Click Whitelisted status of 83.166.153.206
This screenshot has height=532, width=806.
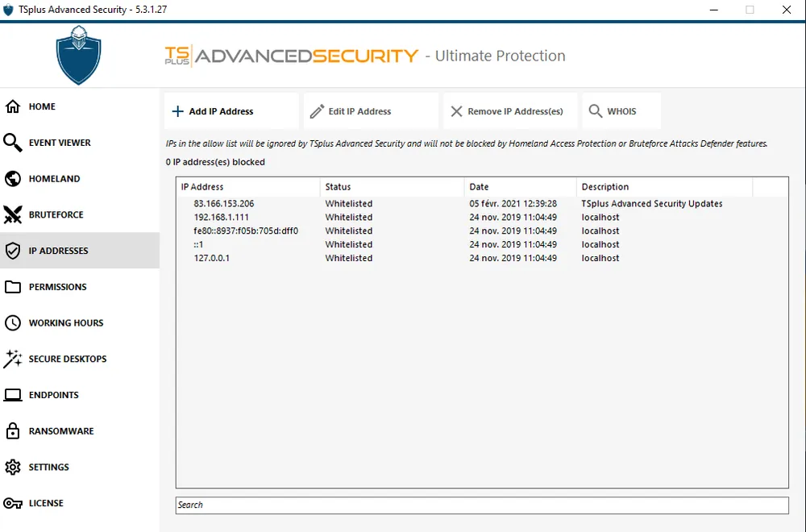click(348, 204)
